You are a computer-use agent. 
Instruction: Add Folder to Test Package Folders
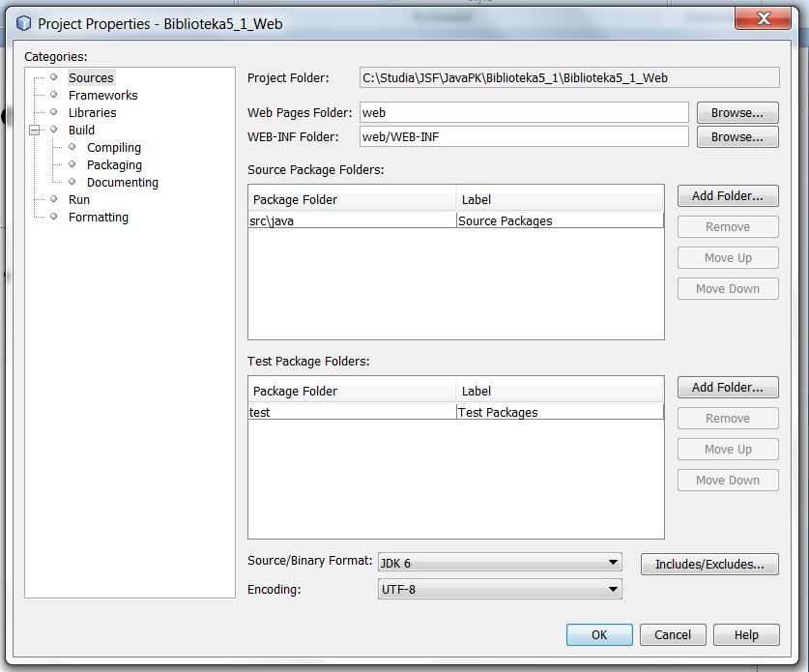pos(728,388)
